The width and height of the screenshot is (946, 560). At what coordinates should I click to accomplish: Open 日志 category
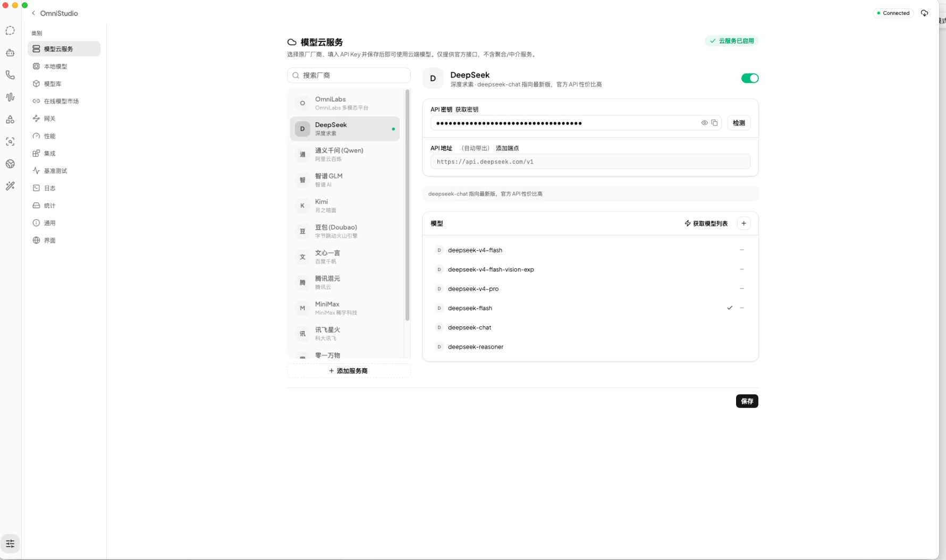point(64,188)
